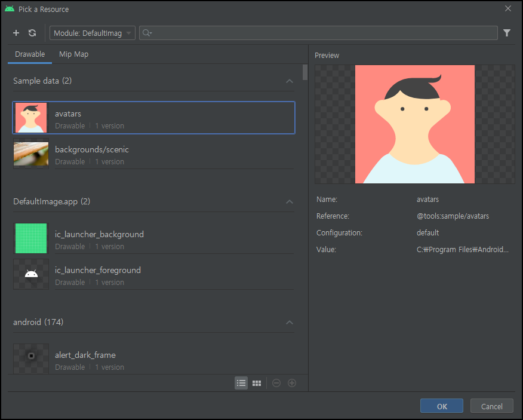The height and width of the screenshot is (420, 523).
Task: Click the avatars name value in Preview
Action: pos(427,200)
